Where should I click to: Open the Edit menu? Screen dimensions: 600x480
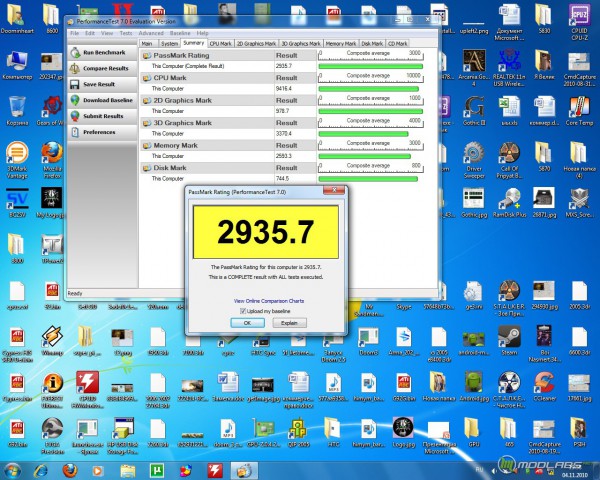pos(90,33)
